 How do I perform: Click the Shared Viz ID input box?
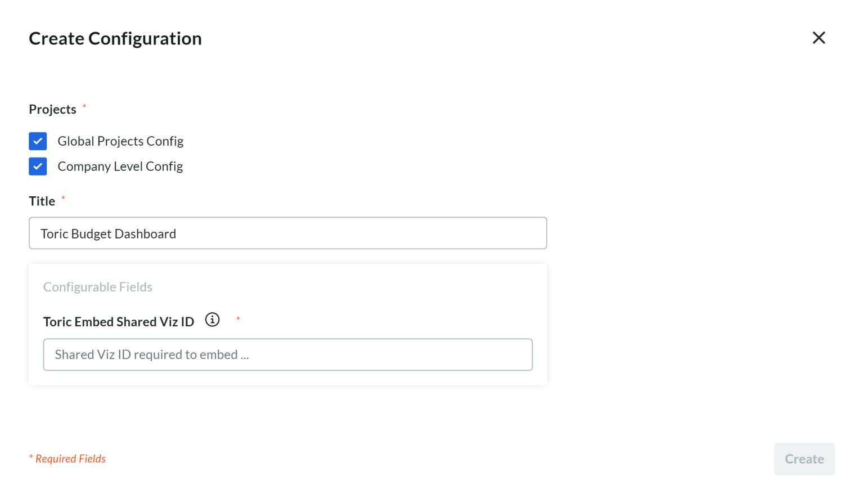pos(288,354)
